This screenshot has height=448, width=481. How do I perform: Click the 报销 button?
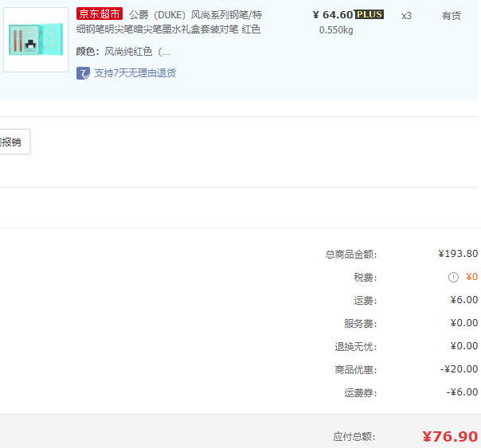[x=14, y=142]
